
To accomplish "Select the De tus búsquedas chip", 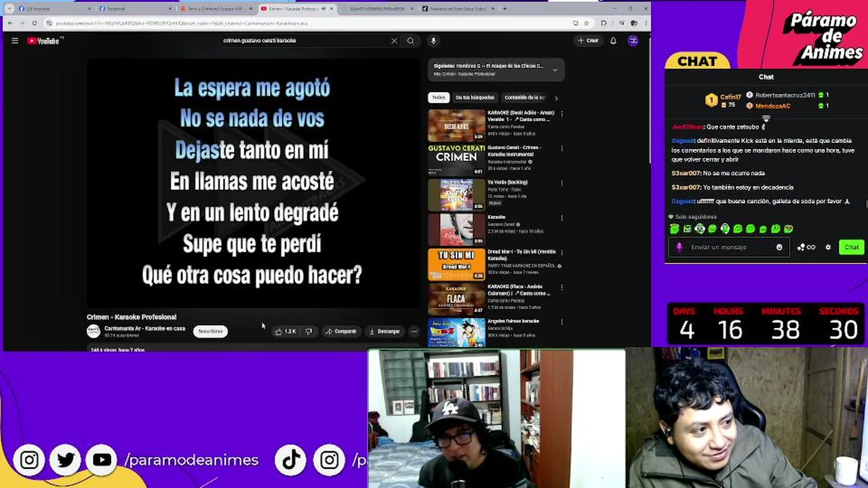I will point(475,98).
